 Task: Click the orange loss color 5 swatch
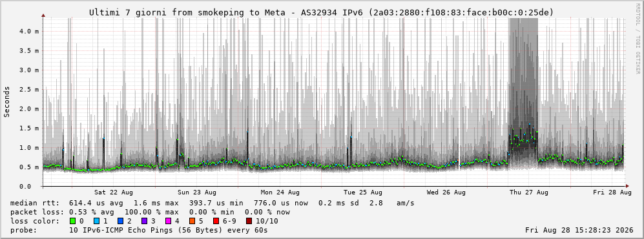tap(192, 221)
